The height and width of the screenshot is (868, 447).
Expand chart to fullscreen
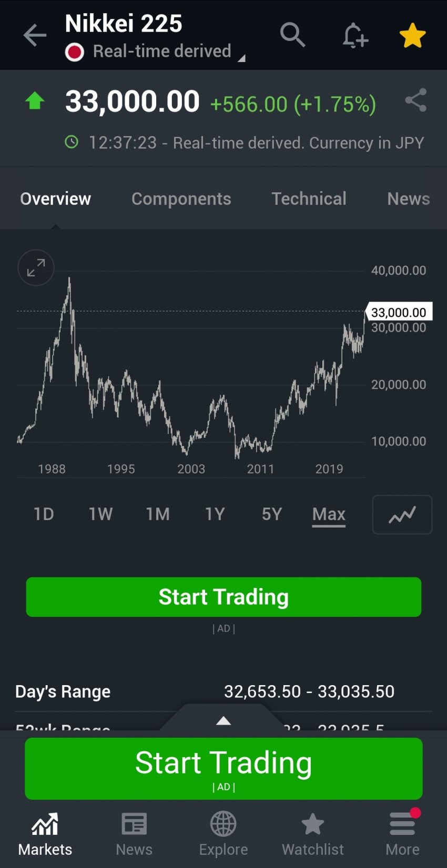point(36,267)
